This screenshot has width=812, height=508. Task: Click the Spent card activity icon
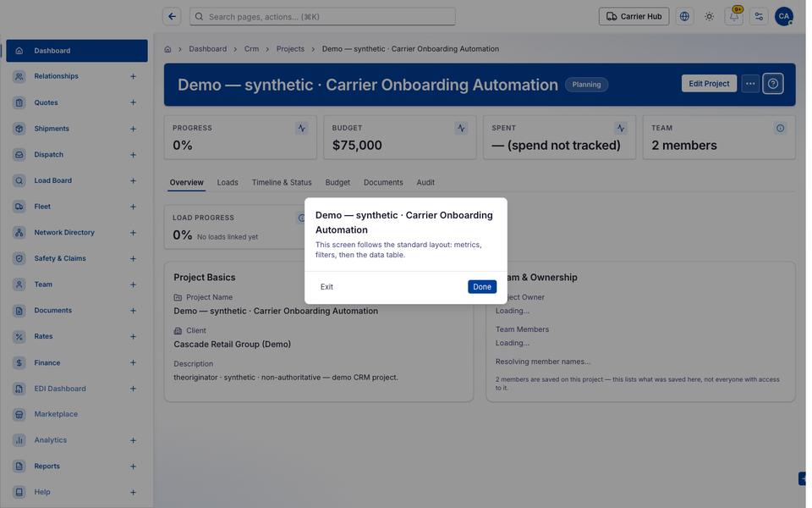click(620, 128)
